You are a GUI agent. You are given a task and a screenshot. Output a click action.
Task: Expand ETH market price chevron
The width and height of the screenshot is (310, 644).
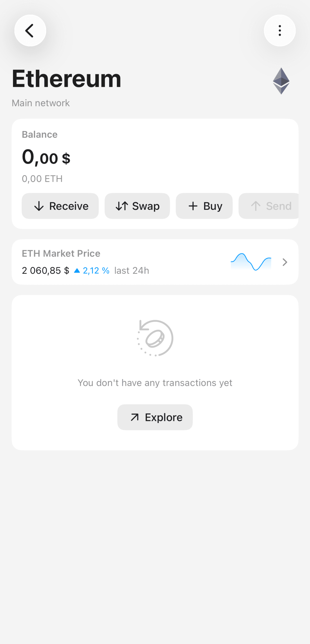[x=285, y=262]
